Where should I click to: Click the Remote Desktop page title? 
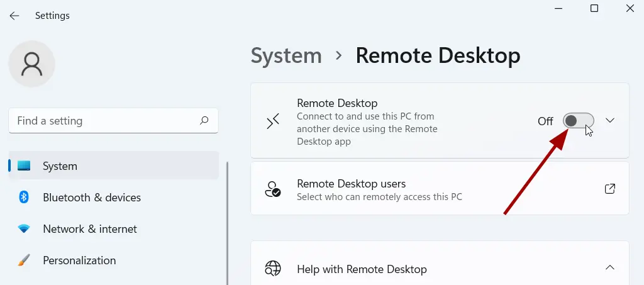coord(438,55)
